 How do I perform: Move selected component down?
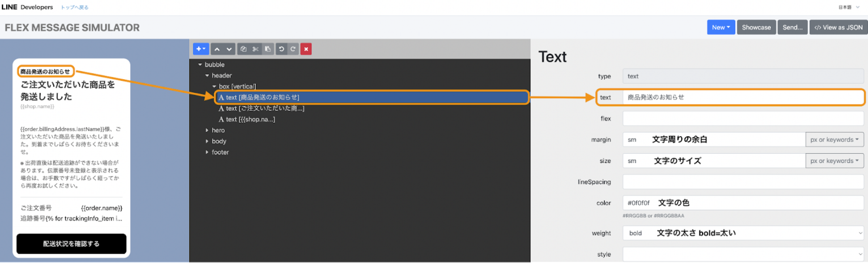(x=229, y=49)
